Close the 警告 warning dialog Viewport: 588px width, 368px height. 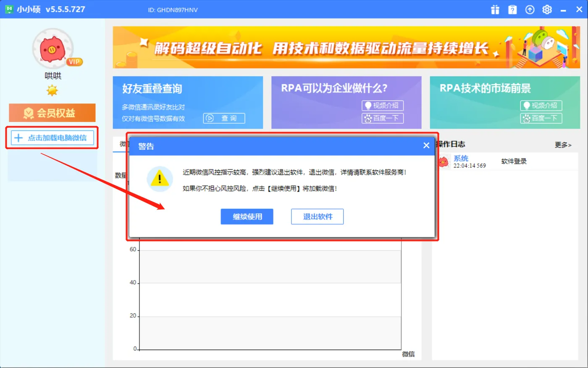(x=426, y=145)
